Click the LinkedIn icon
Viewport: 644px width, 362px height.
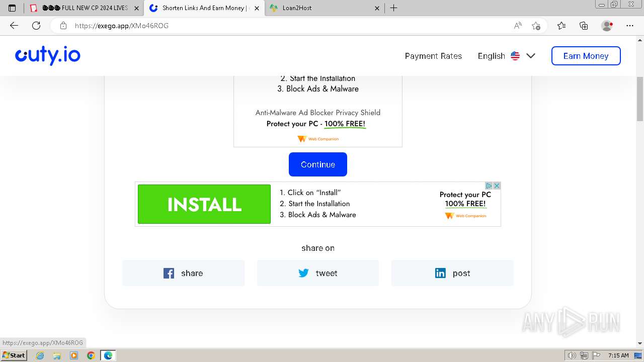pos(440,273)
